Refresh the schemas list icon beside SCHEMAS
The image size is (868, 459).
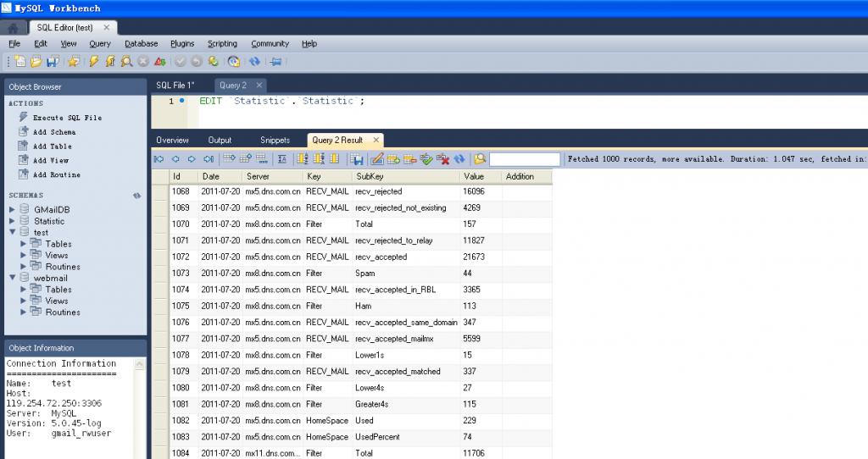(137, 196)
